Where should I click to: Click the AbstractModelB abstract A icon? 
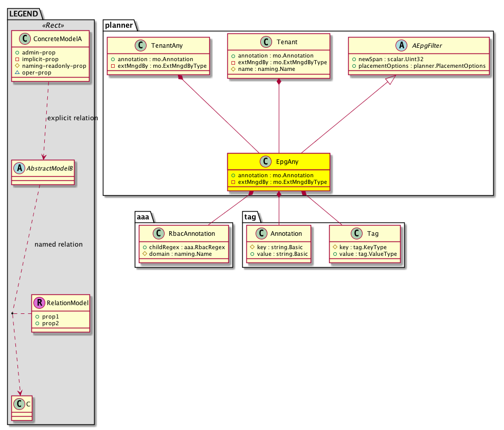pyautogui.click(x=19, y=167)
